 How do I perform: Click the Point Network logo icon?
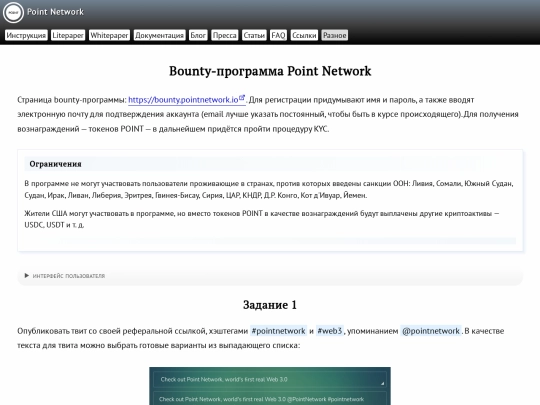13,12
